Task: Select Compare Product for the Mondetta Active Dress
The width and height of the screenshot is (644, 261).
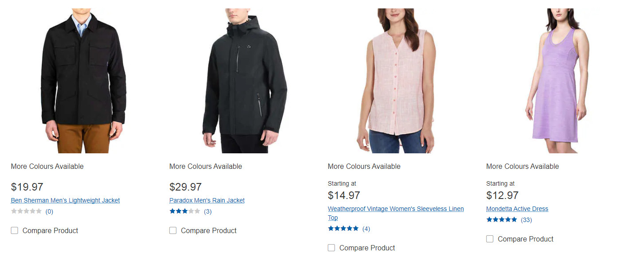Action: point(490,239)
